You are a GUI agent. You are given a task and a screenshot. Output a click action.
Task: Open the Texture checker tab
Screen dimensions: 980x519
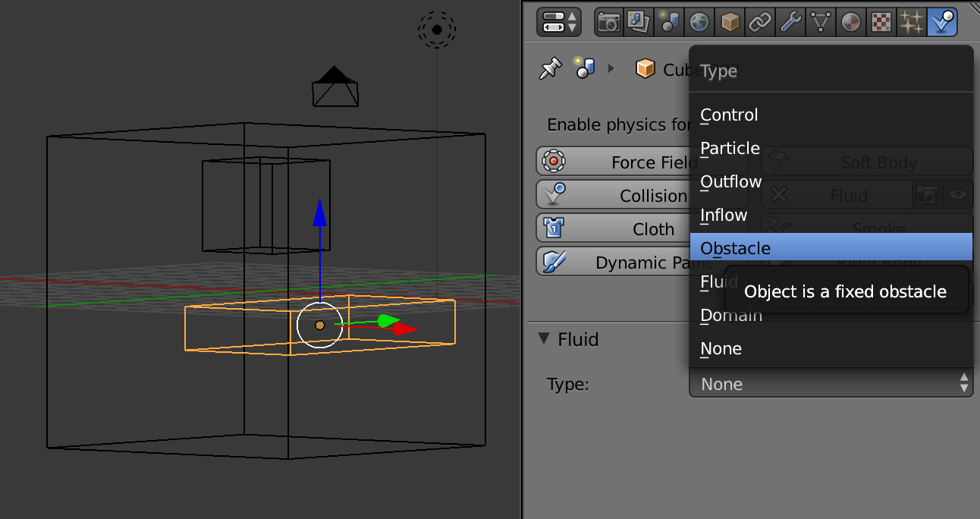pos(881,22)
